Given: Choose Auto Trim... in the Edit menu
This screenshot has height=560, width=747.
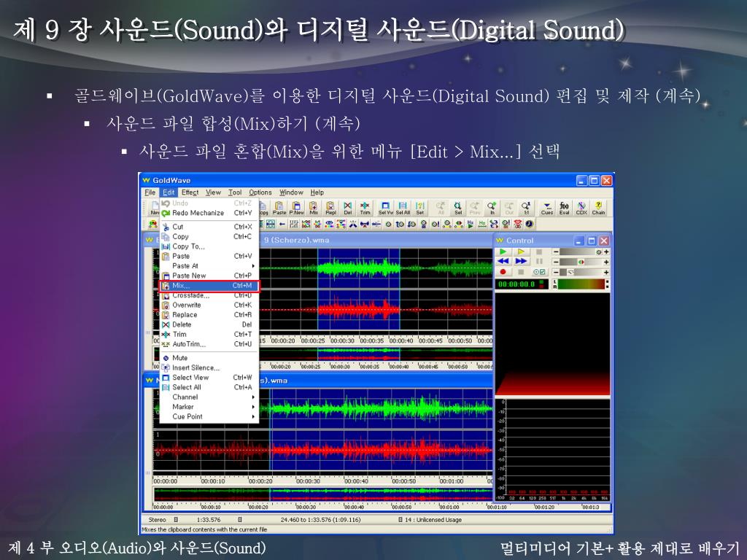Looking at the screenshot, I should [209, 344].
